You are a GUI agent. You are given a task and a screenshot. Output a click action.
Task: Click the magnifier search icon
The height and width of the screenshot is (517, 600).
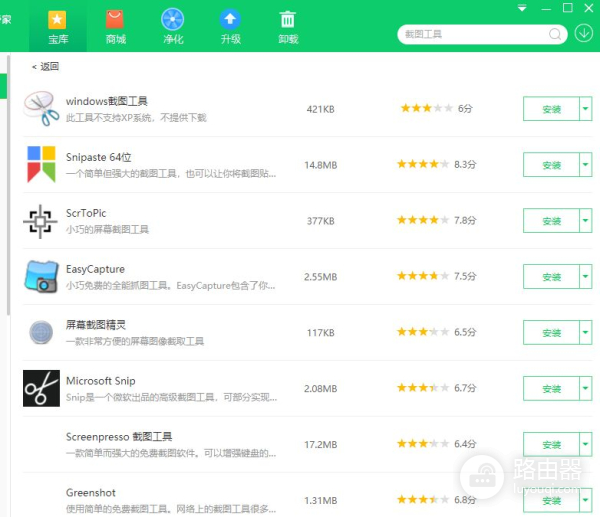(555, 34)
